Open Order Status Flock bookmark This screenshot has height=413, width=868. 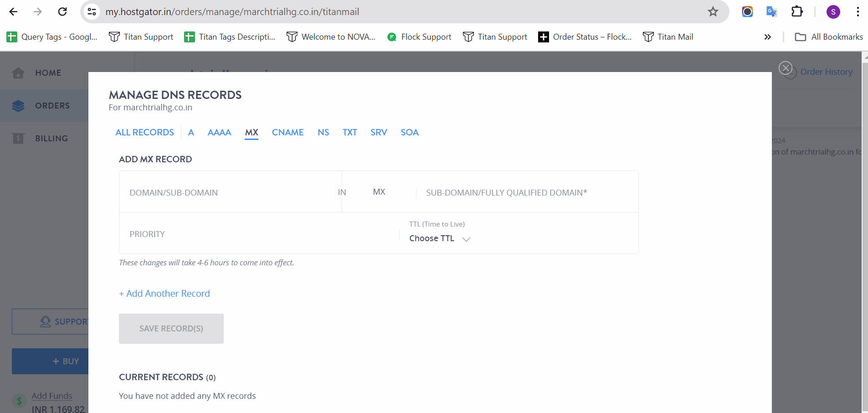pos(585,37)
